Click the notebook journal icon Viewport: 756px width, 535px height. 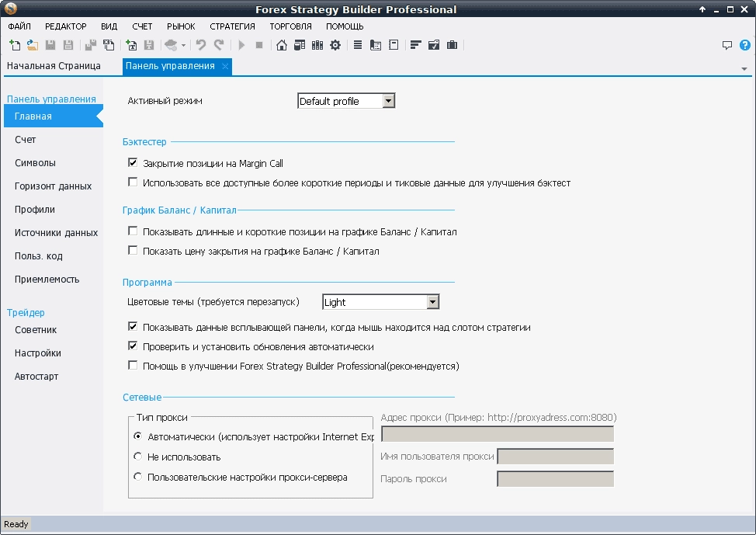[x=394, y=45]
